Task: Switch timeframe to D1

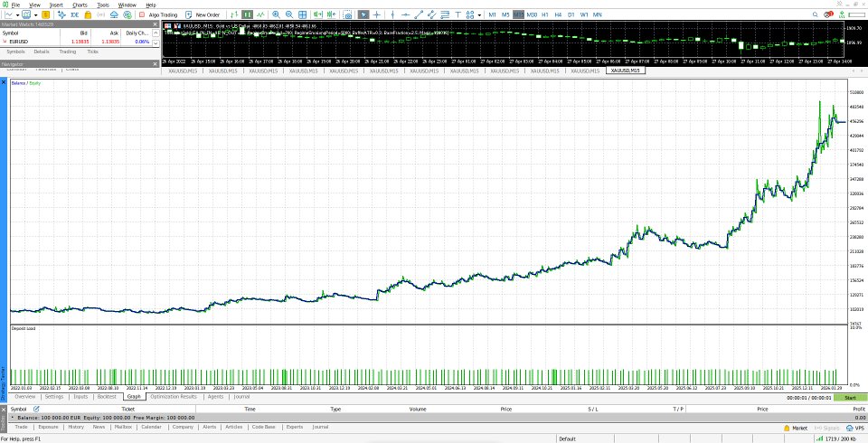Action: [x=571, y=15]
